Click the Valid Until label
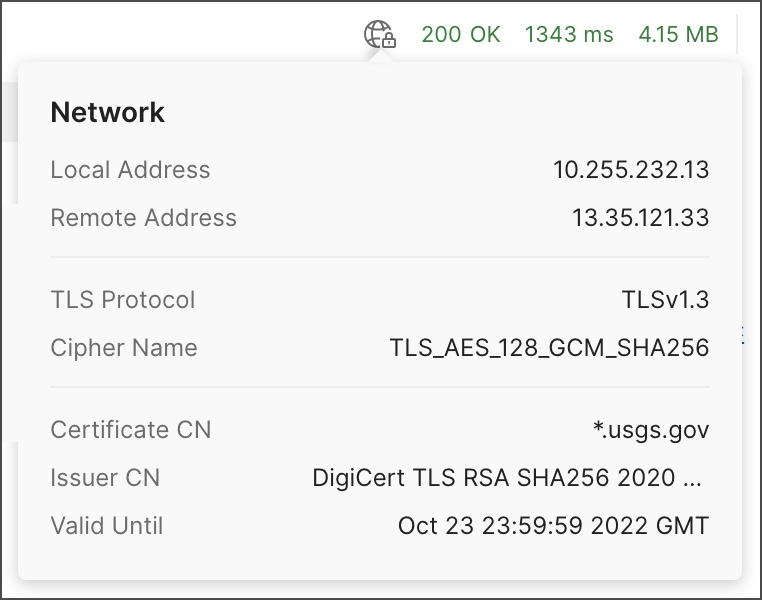Image resolution: width=762 pixels, height=600 pixels. pyautogui.click(x=107, y=525)
